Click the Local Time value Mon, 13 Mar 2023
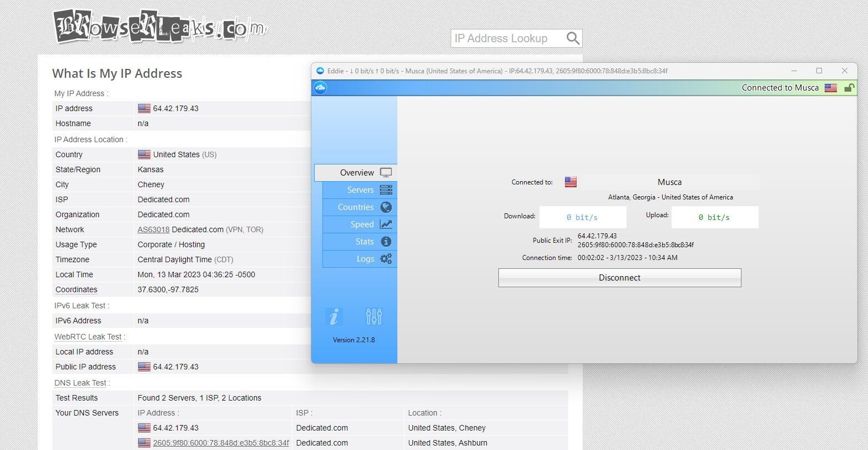The height and width of the screenshot is (450, 868). pos(196,274)
